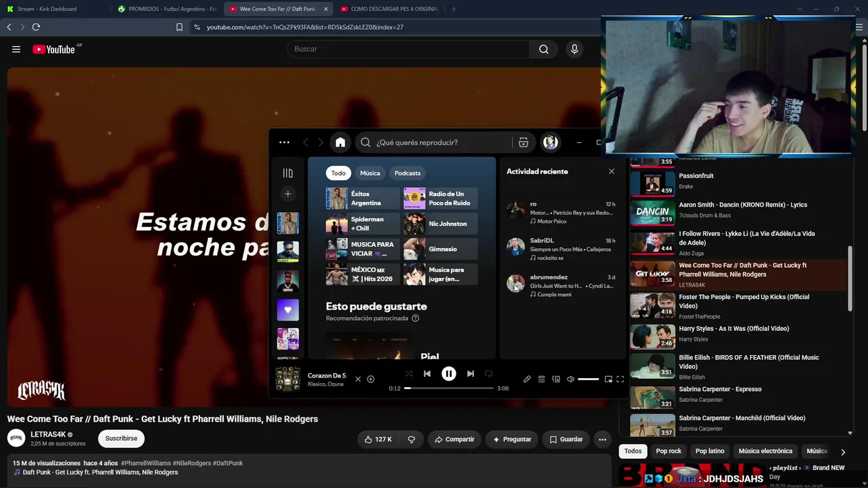Open friend SabriDL's activity entry
Image resolution: width=868 pixels, height=488 pixels.
click(561, 249)
